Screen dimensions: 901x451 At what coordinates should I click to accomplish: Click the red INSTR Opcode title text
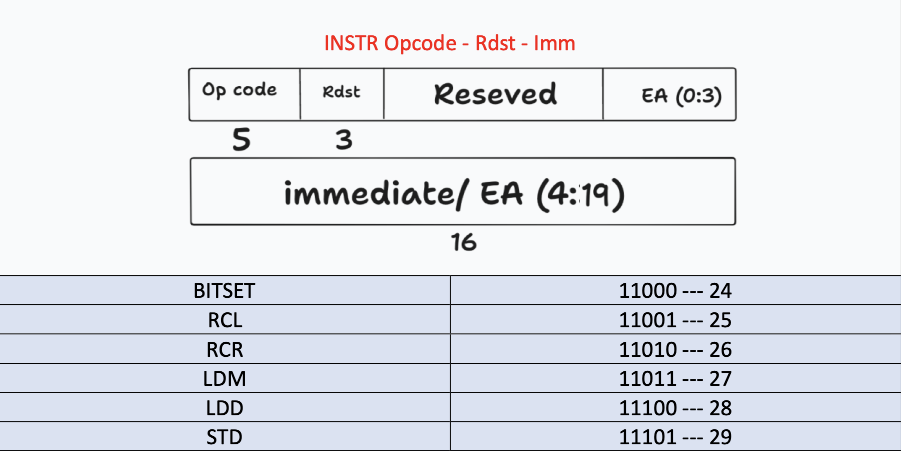449,43
